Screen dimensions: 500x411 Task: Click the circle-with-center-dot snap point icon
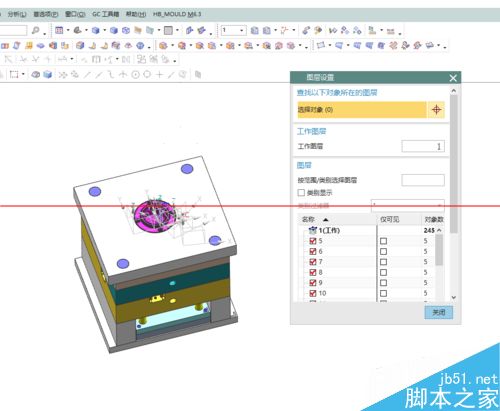[x=135, y=74]
